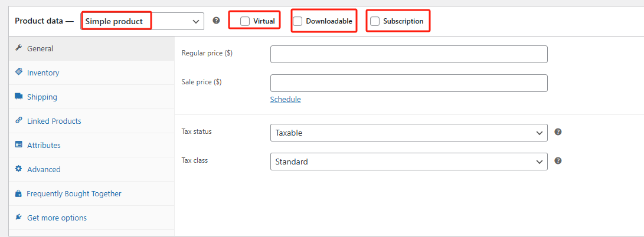Click the Inventory tag icon
Screen dimensions: 644x237
pyautogui.click(x=18, y=72)
